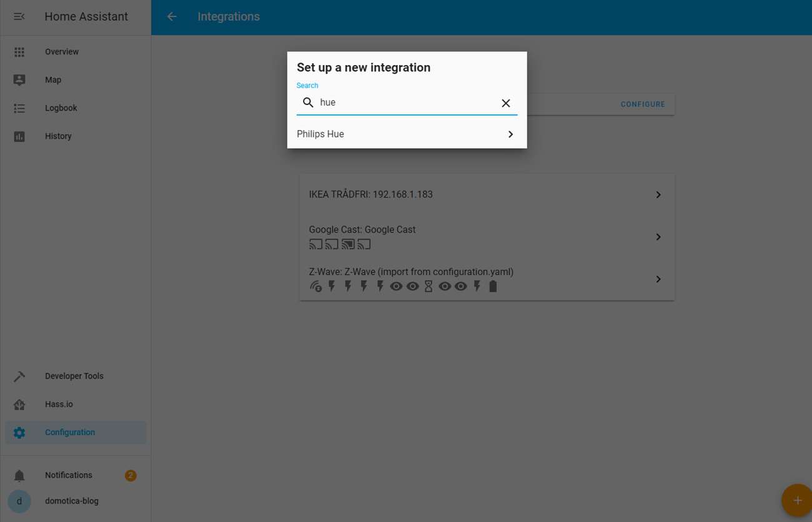Open Notifications bell icon

click(x=19, y=476)
